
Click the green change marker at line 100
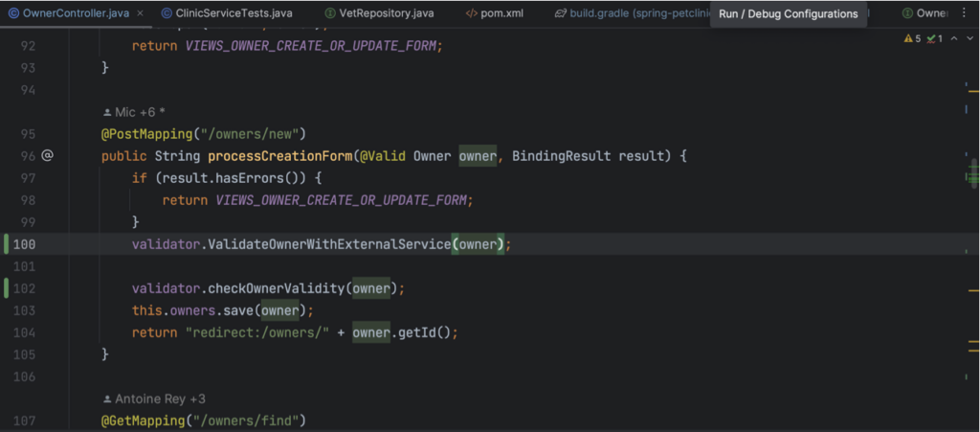pos(7,244)
